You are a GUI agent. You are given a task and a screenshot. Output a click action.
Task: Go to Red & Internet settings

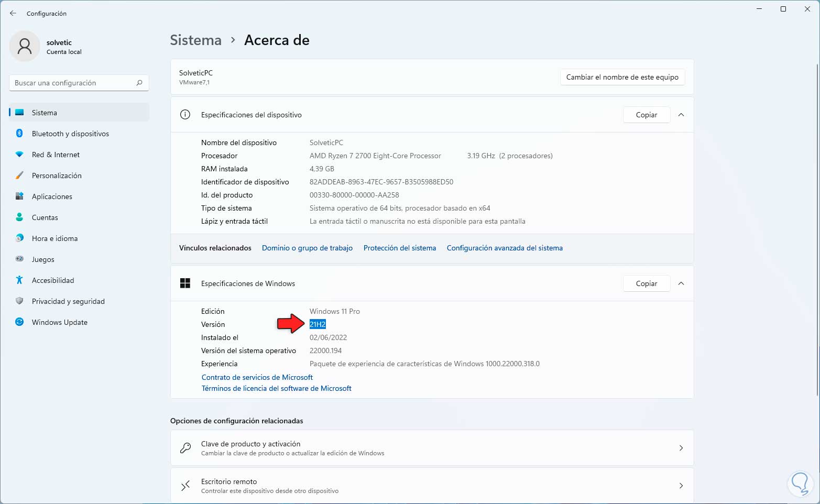pyautogui.click(x=79, y=155)
